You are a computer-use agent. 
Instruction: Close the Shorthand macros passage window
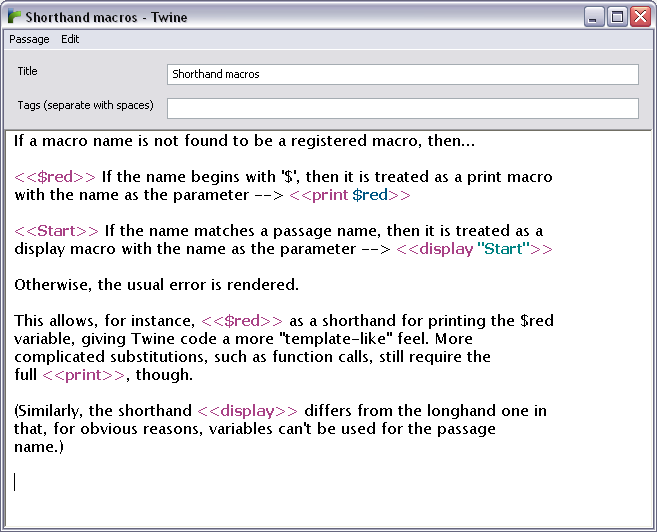[639, 17]
